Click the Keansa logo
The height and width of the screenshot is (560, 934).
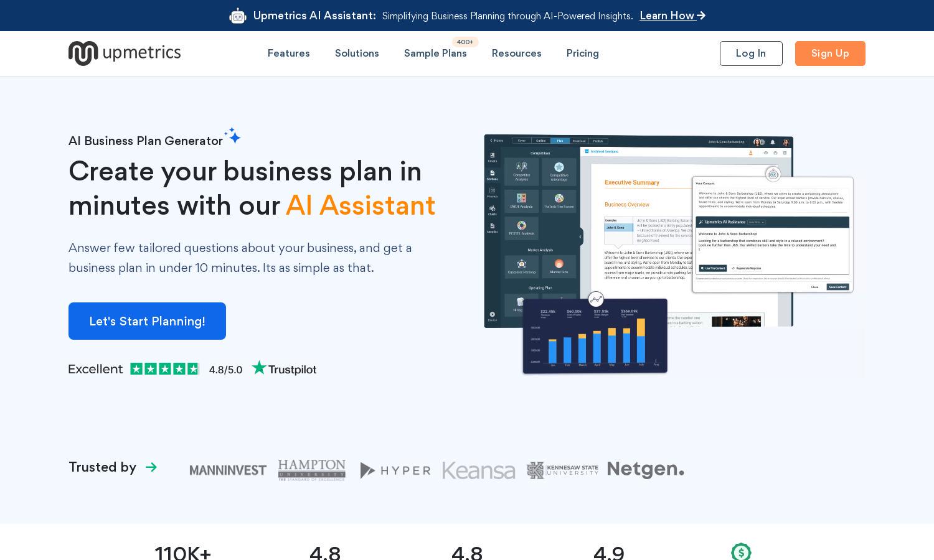pyautogui.click(x=479, y=470)
